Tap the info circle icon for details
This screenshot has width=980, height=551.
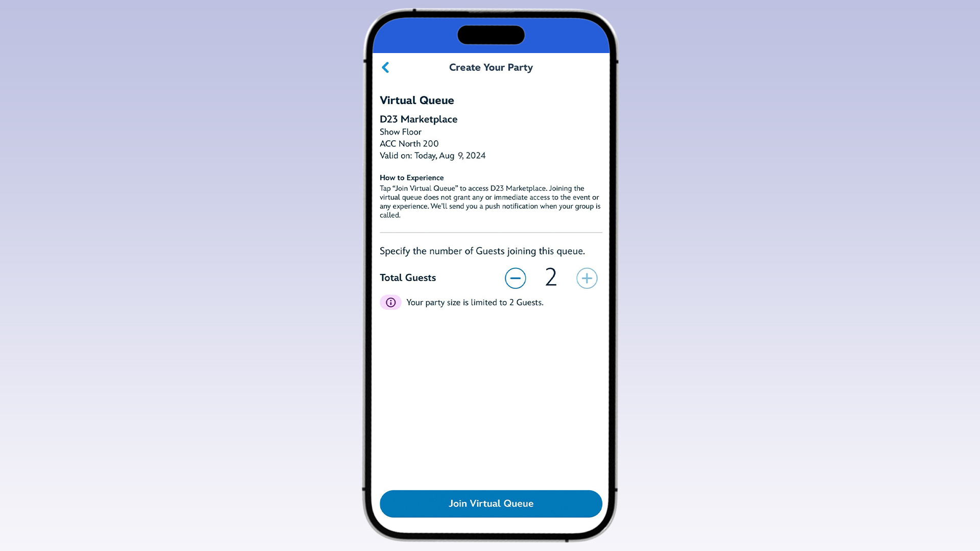pyautogui.click(x=390, y=302)
